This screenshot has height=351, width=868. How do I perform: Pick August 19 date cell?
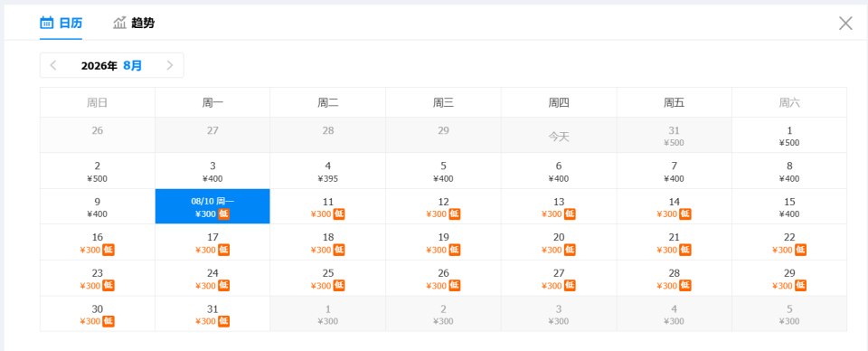pos(443,242)
